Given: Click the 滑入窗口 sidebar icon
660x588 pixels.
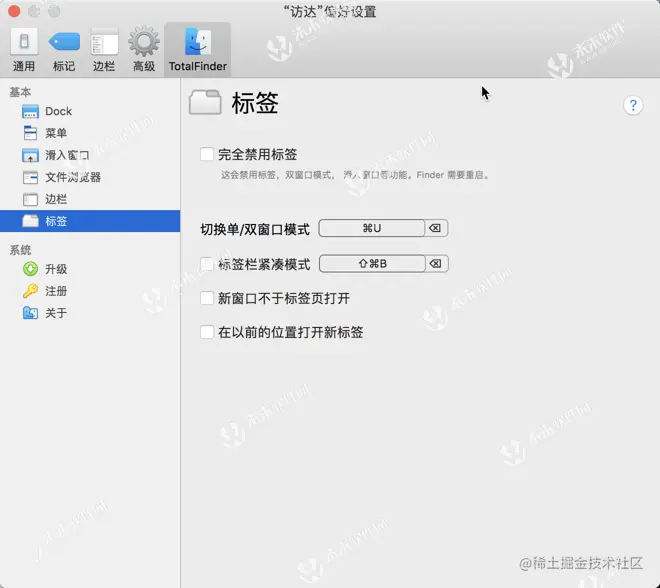Looking at the screenshot, I should coord(30,155).
